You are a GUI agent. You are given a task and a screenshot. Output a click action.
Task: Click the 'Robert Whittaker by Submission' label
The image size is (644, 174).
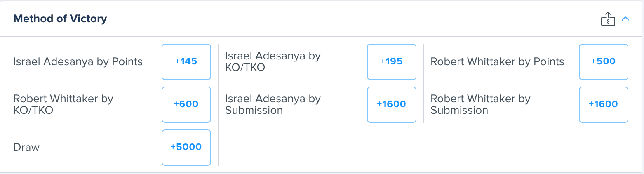481,105
